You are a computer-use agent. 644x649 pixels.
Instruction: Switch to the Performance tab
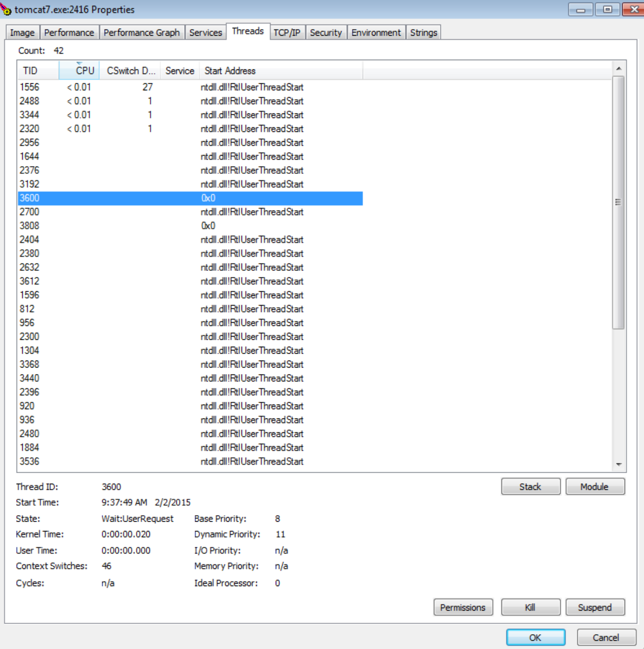(x=69, y=32)
